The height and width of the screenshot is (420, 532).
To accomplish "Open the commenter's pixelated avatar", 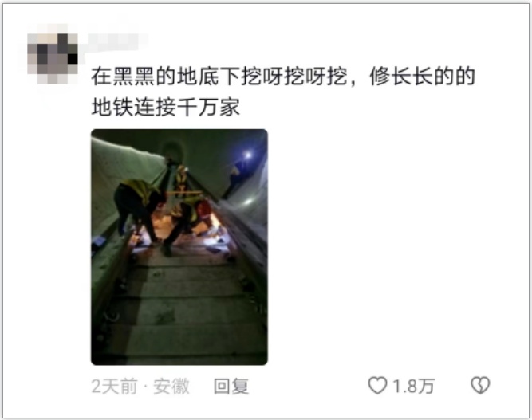I will pyautogui.click(x=53, y=54).
